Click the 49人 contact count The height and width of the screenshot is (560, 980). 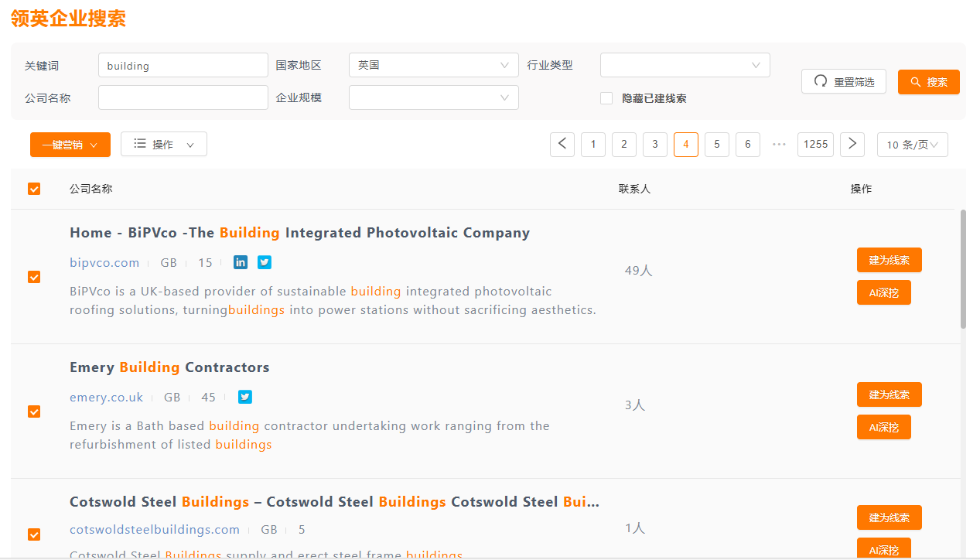639,271
